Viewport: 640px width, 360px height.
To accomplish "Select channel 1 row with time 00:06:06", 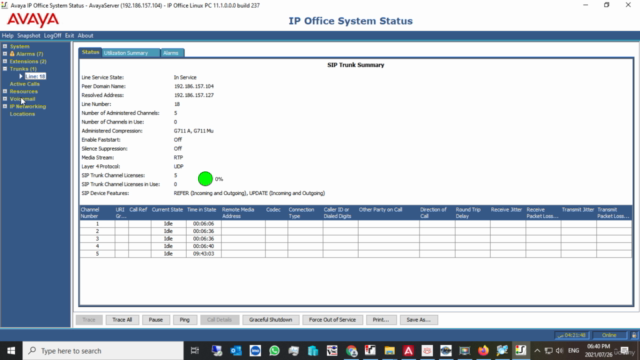I will tap(356, 224).
